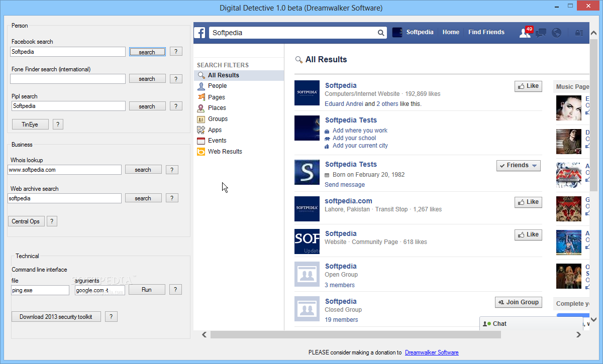Click help button next to Fone Finder search

176,79
